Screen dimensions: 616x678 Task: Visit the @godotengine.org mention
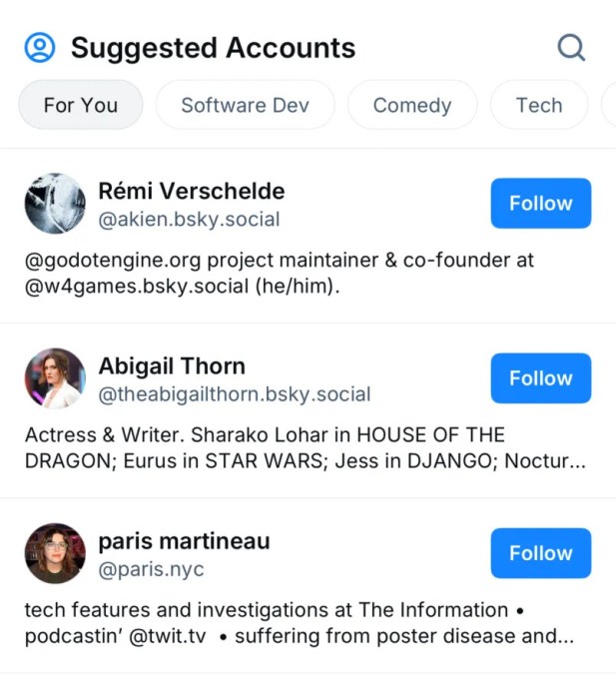point(111,261)
